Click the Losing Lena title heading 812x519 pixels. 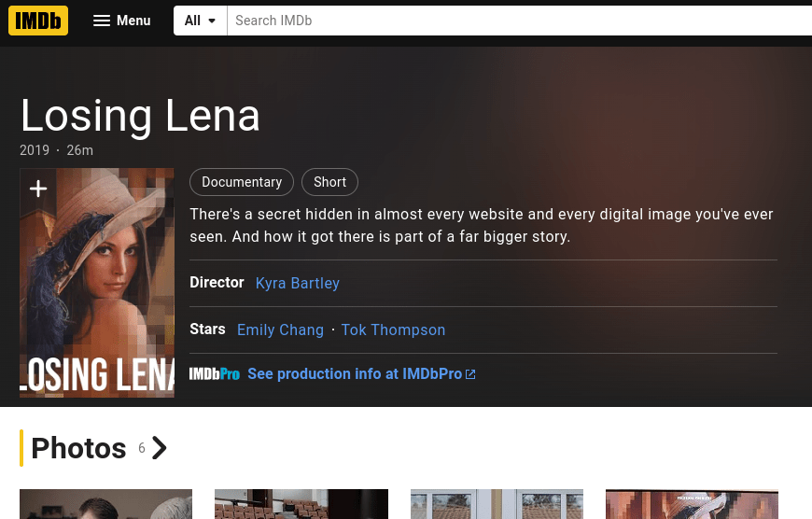(140, 116)
